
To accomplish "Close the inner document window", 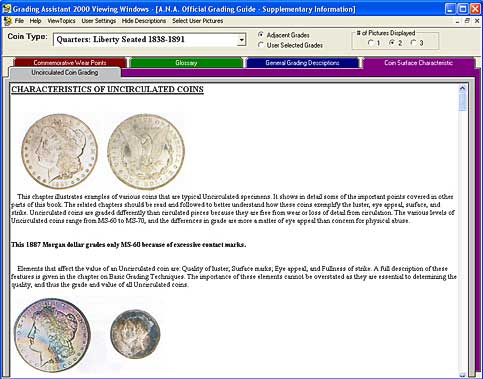I will (477, 21).
